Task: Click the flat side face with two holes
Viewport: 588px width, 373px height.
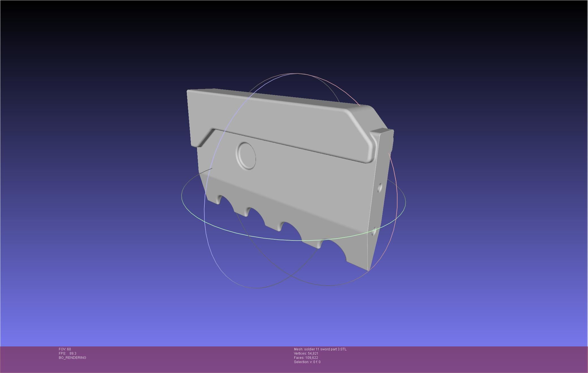Action: 377,209
